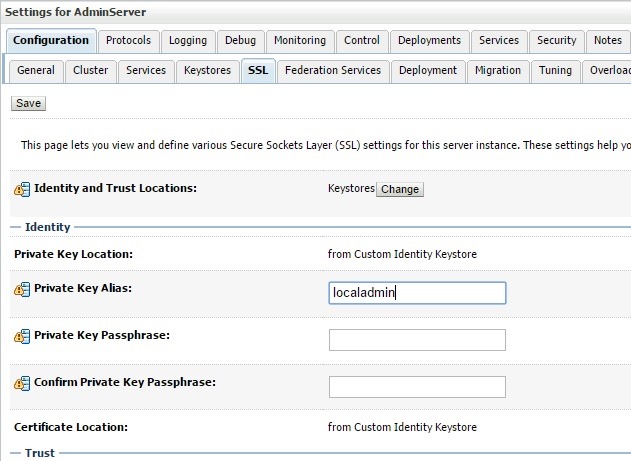The width and height of the screenshot is (631, 461).
Task: Open the General sub-tab
Action: [x=36, y=71]
